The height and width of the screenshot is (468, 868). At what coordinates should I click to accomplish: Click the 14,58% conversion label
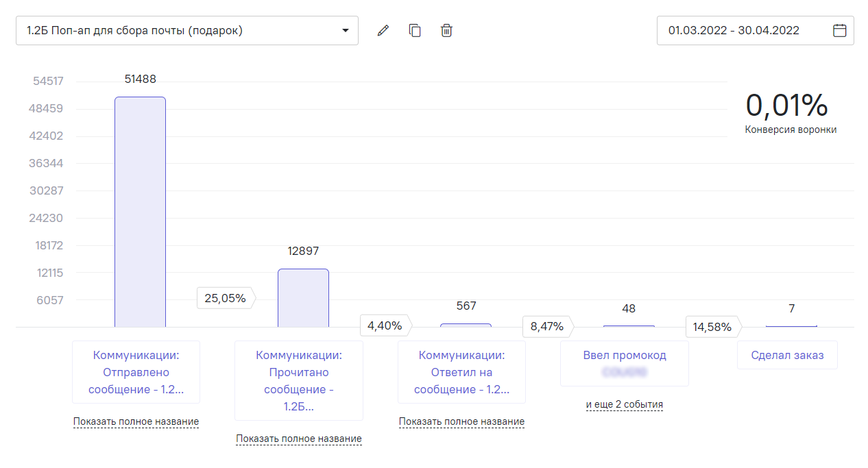coord(714,327)
